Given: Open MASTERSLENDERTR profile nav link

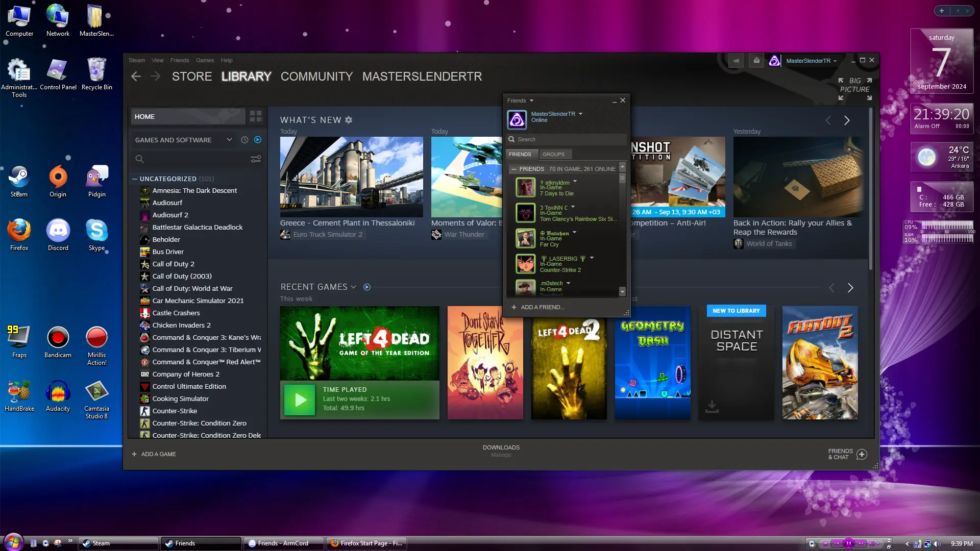Looking at the screenshot, I should 422,77.
